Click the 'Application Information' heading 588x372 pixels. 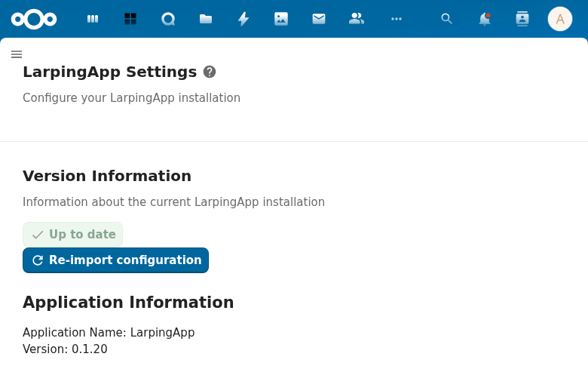(x=128, y=303)
